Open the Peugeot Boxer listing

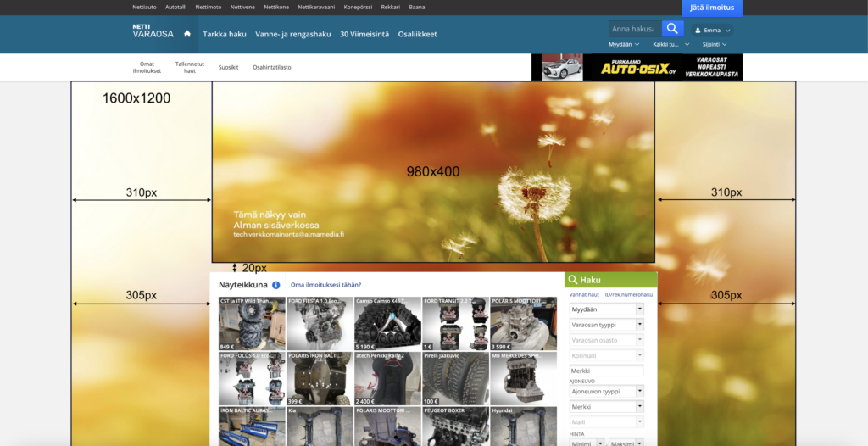[455, 426]
